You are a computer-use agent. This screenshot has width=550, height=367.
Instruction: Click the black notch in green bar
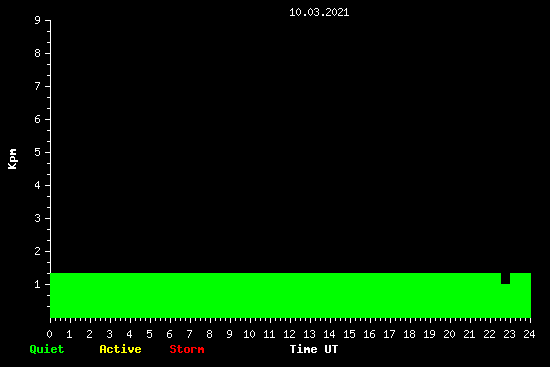point(505,278)
